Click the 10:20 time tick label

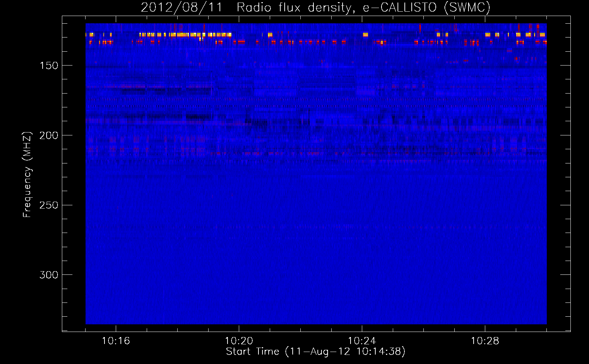[239, 341]
